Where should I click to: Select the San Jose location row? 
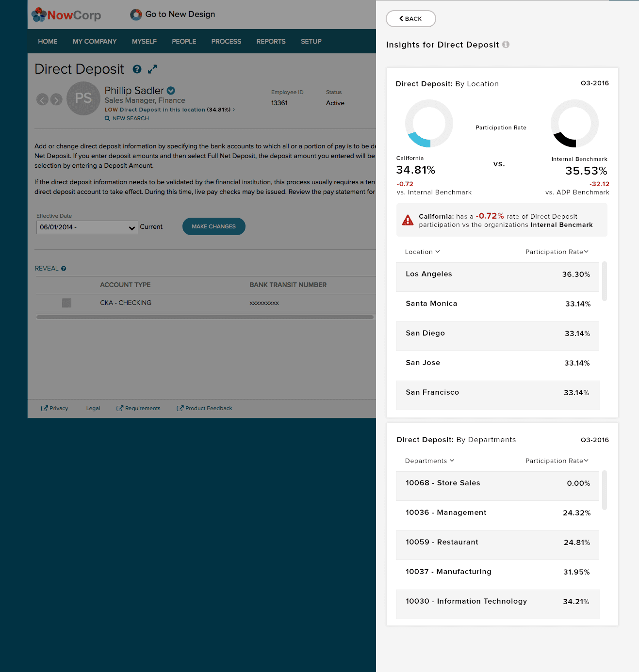pos(498,366)
